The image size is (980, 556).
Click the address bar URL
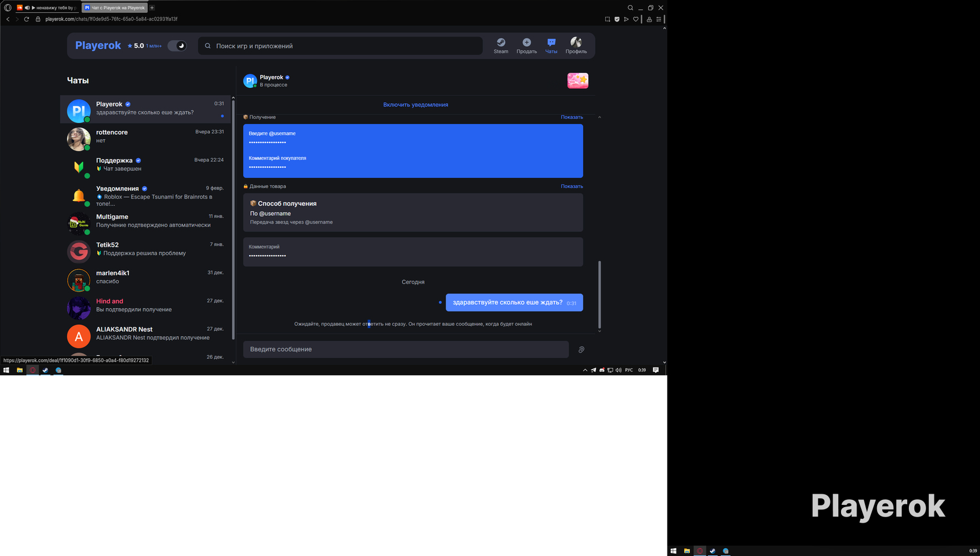pos(112,19)
